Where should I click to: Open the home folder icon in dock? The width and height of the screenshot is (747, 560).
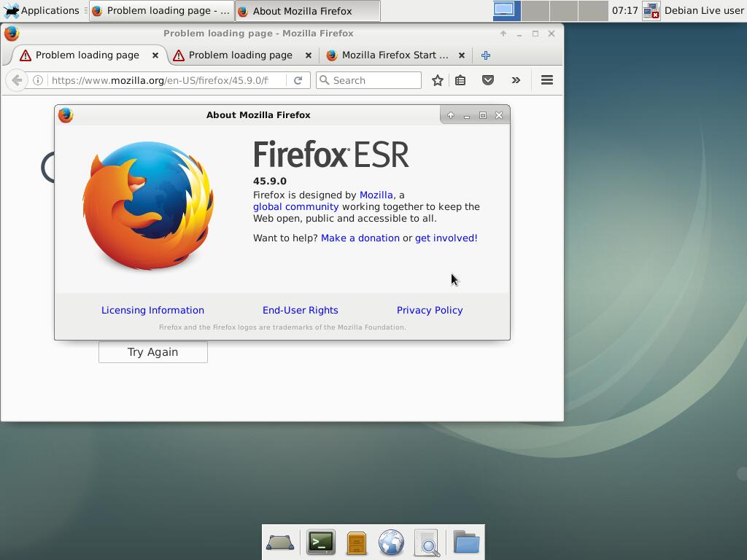tap(466, 542)
